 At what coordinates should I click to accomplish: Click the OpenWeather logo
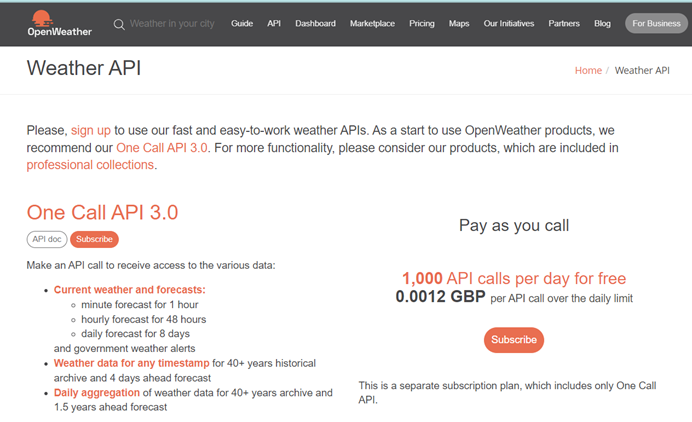click(60, 23)
